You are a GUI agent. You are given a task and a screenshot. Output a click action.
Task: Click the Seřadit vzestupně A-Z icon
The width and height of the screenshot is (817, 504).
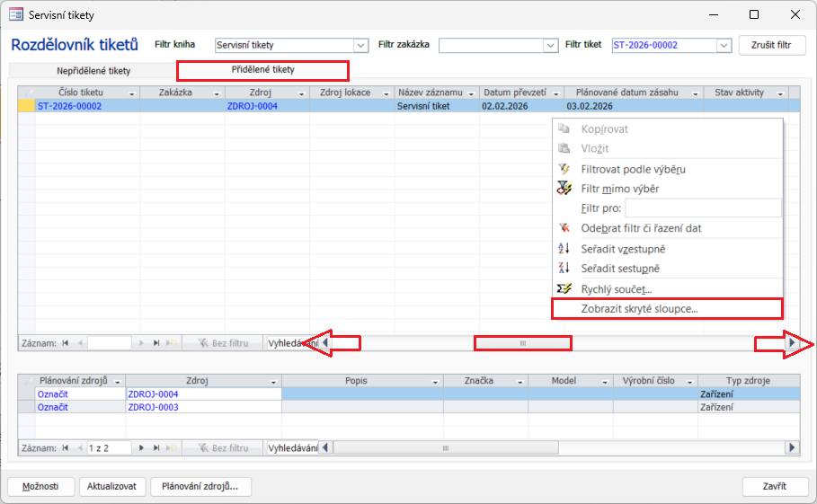pos(564,249)
